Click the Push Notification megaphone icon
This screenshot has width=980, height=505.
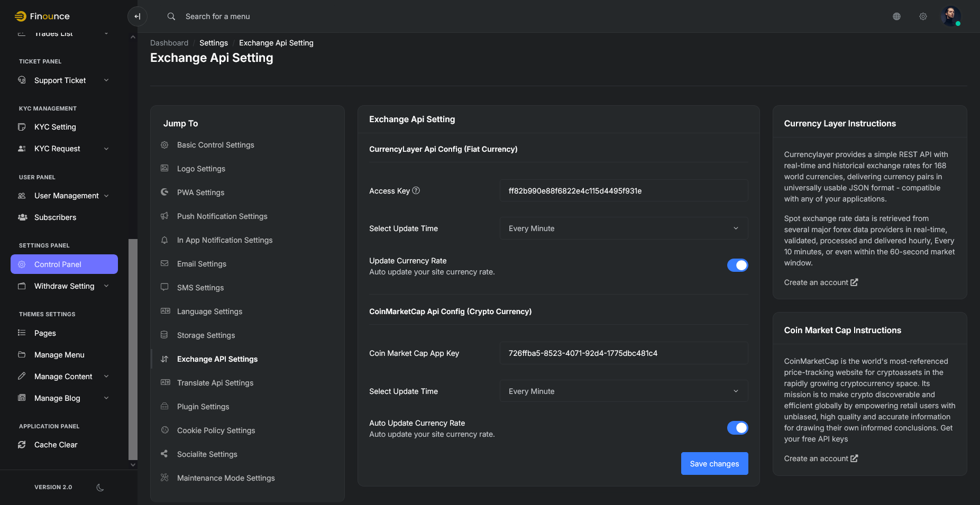[x=164, y=216]
